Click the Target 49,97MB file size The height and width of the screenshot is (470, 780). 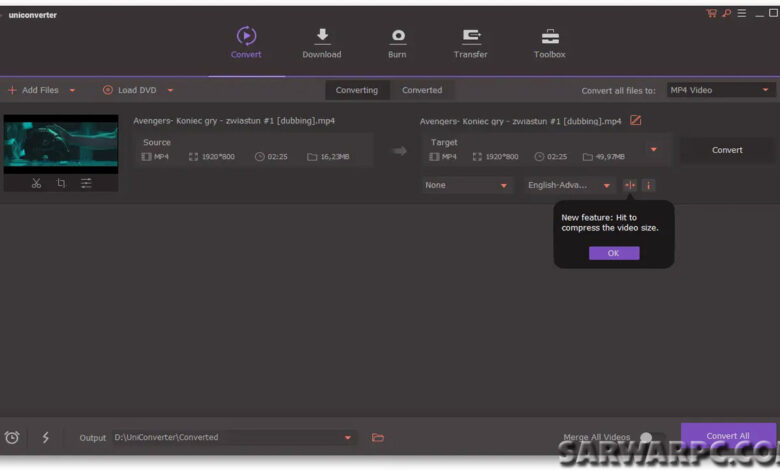pyautogui.click(x=604, y=157)
